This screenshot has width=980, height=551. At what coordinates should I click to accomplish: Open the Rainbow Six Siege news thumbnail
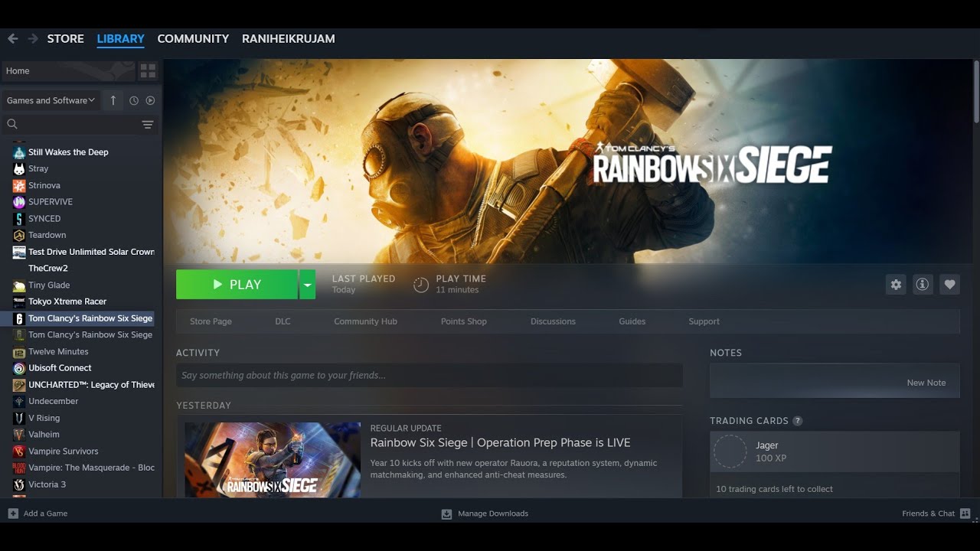[x=273, y=460]
